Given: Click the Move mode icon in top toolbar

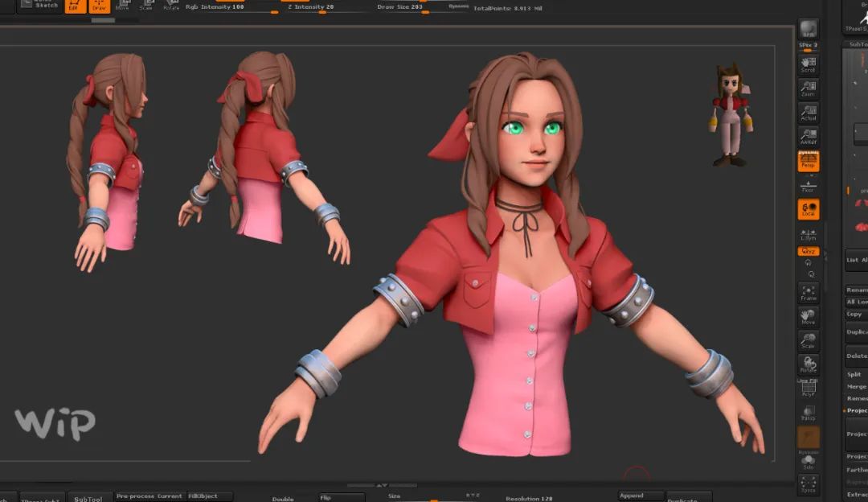Looking at the screenshot, I should click(x=123, y=6).
